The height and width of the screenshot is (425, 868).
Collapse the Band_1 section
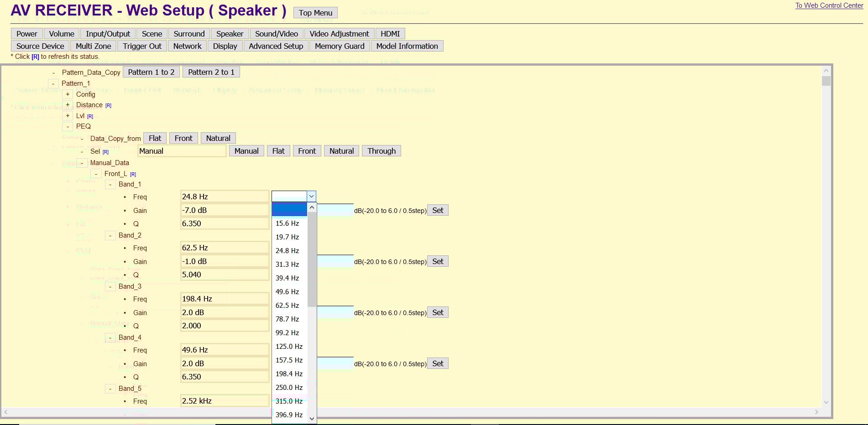110,184
